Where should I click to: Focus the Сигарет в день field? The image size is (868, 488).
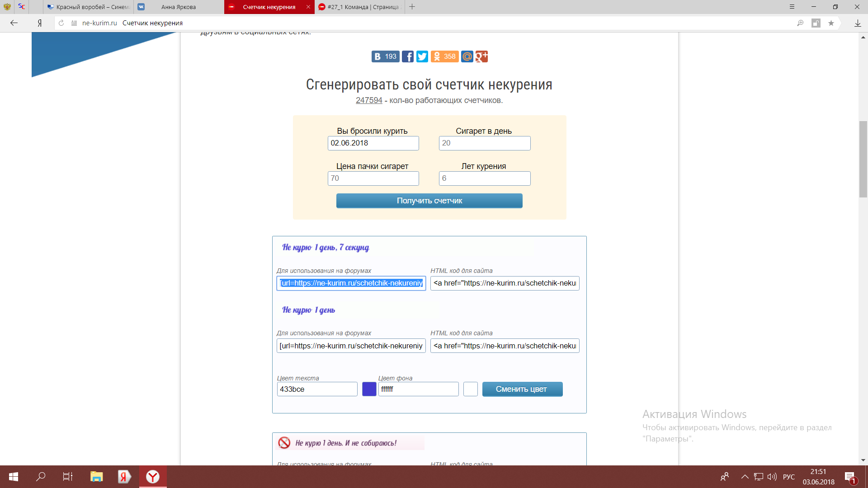(x=484, y=143)
